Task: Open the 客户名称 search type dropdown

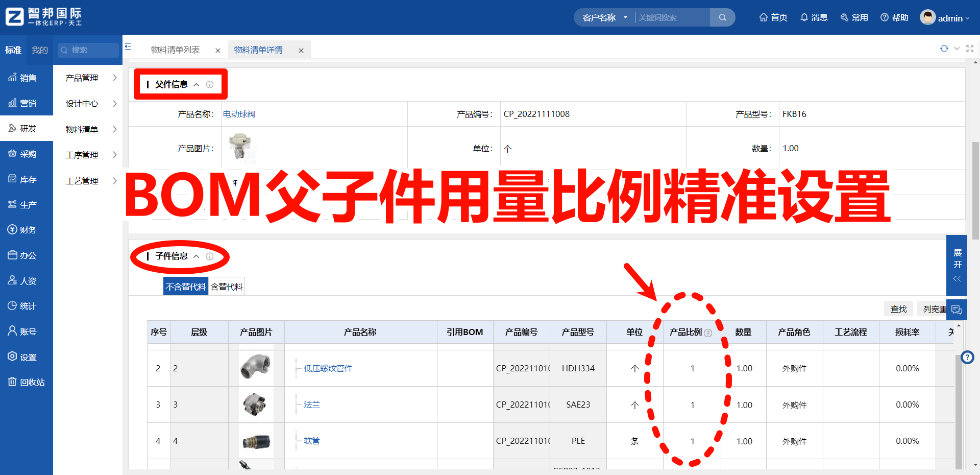Action: (604, 17)
